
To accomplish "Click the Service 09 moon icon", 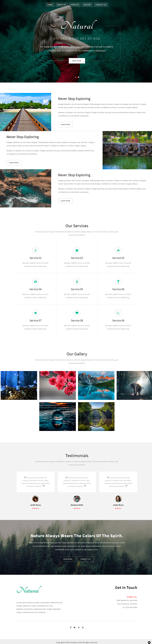I will [118, 313].
